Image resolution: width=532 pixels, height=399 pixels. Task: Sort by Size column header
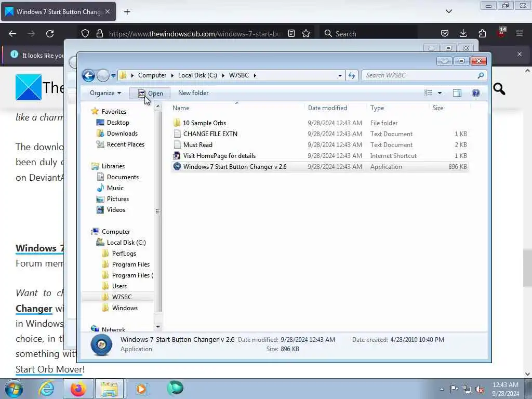[x=437, y=108]
